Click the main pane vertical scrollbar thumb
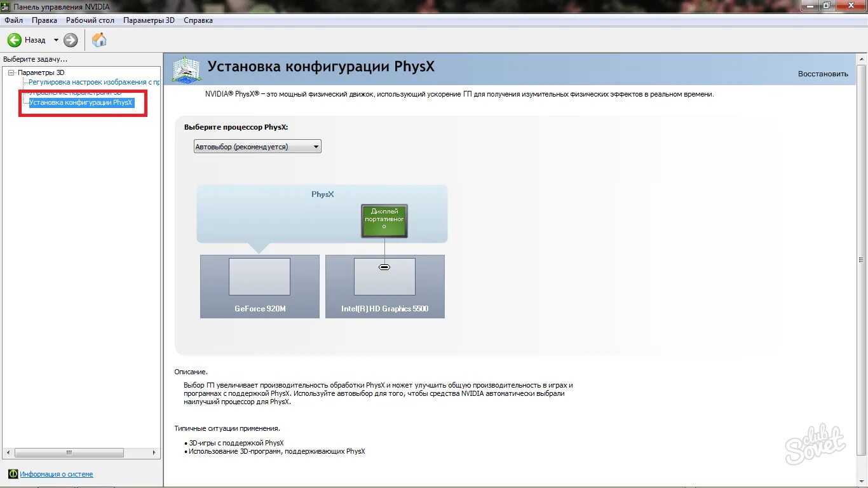The image size is (868, 488). (x=862, y=259)
